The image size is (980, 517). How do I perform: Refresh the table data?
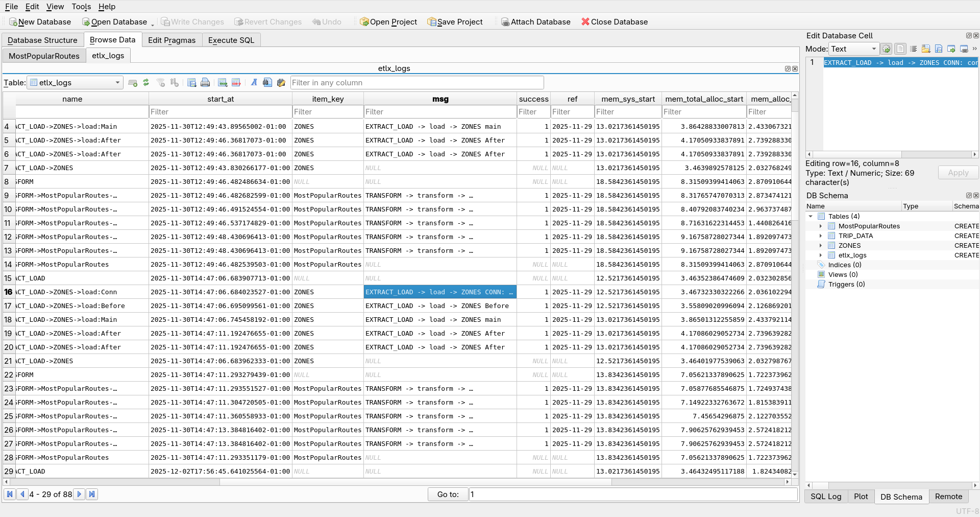click(146, 82)
